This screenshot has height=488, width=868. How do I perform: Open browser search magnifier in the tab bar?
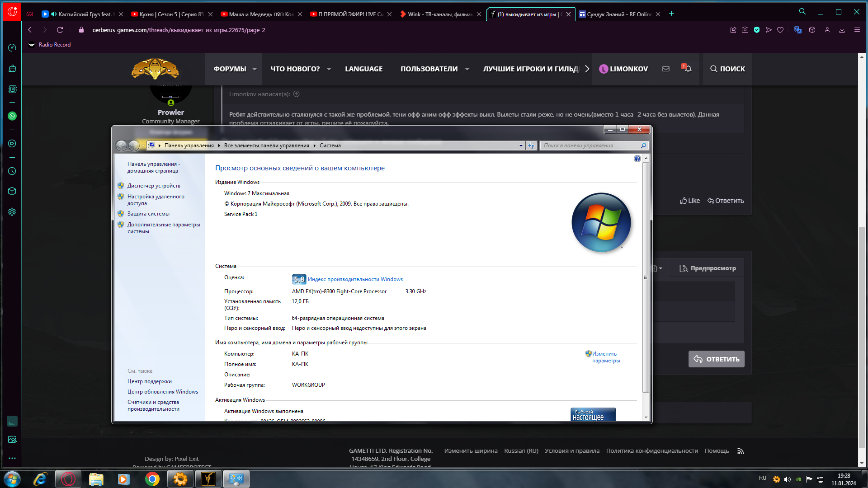802,12
